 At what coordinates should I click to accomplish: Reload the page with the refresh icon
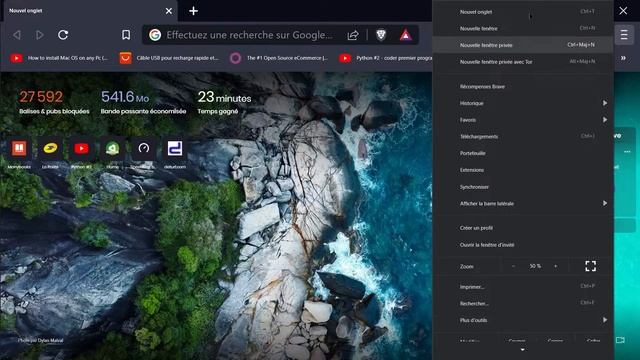pos(63,35)
